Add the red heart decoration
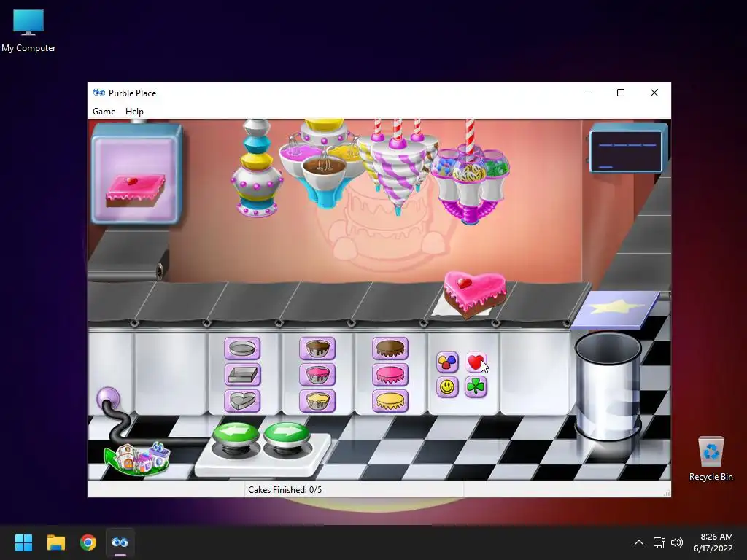 (x=476, y=362)
